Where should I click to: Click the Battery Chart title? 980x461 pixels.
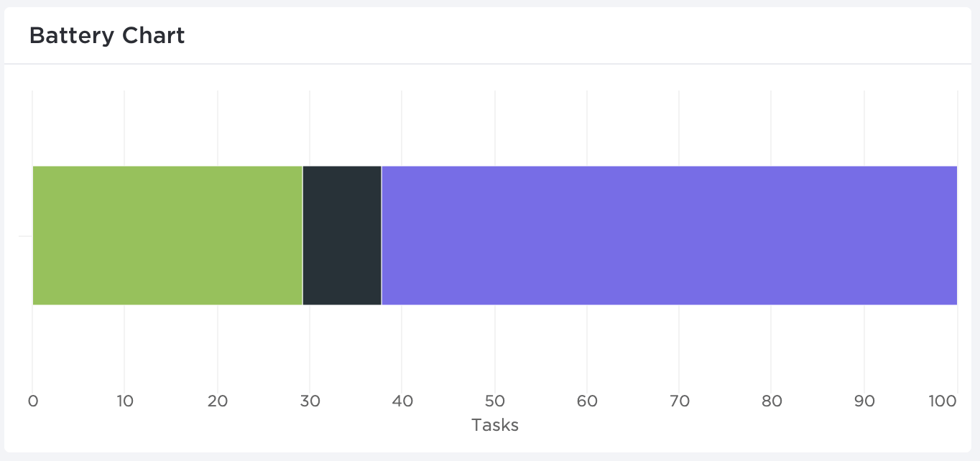[x=107, y=35]
